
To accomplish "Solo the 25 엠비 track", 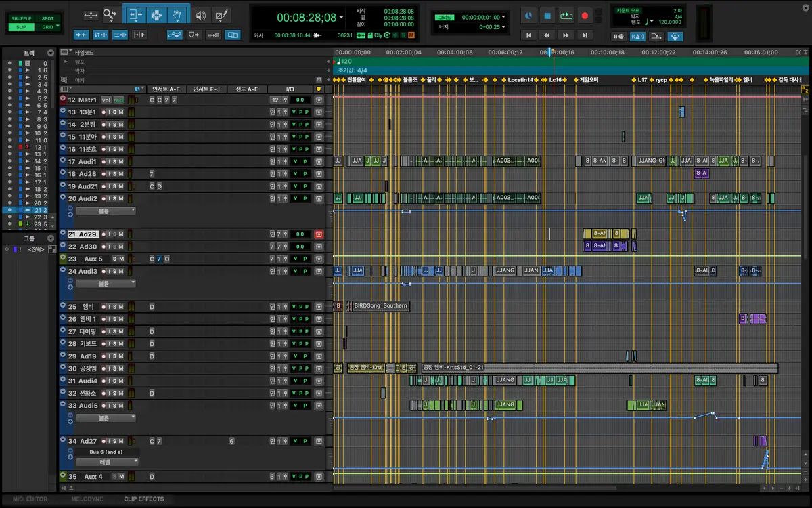I will pyautogui.click(x=114, y=307).
